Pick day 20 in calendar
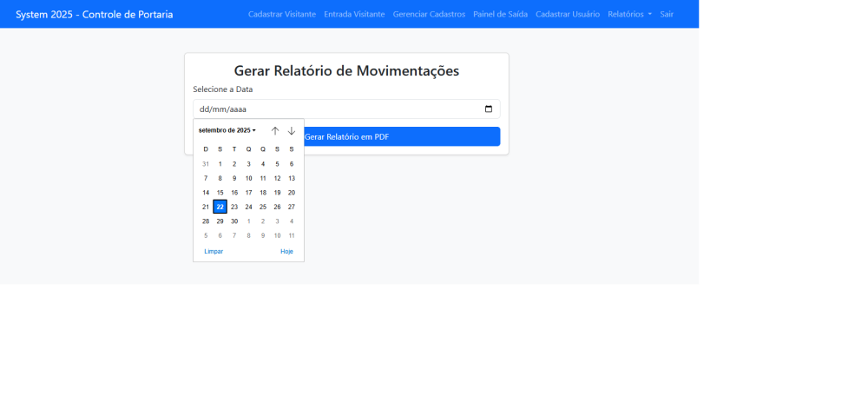The width and height of the screenshot is (868, 409). click(292, 193)
